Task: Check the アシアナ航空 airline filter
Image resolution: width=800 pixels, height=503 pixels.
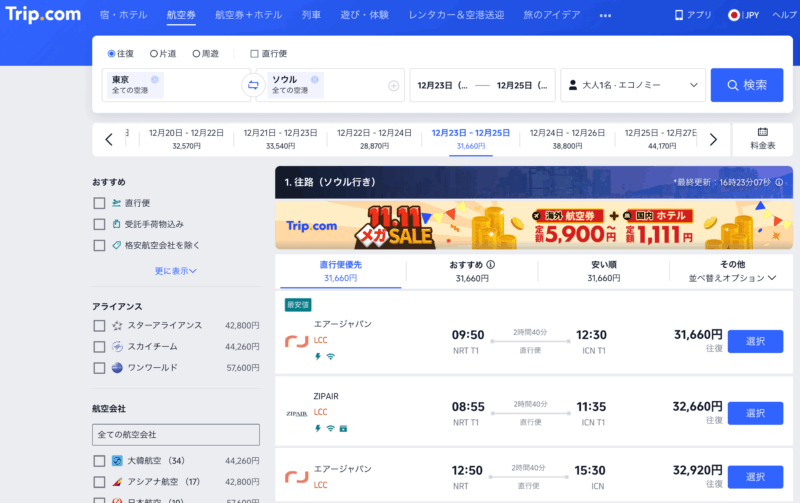Action: click(x=99, y=482)
